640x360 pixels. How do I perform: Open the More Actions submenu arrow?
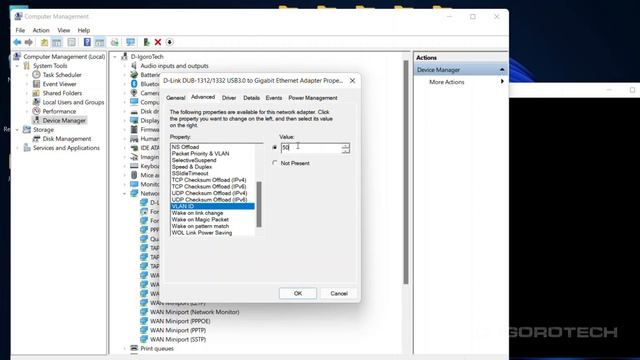pos(502,82)
